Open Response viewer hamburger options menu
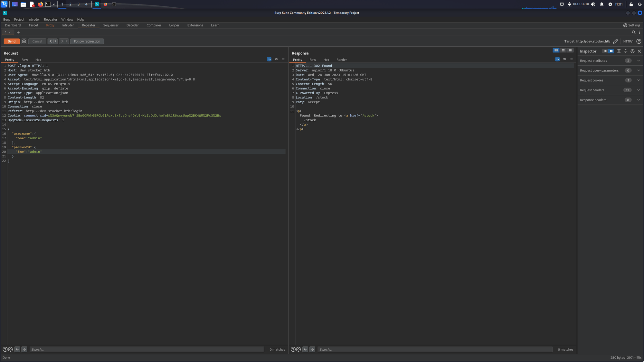The height and width of the screenshot is (362, 644). (572, 59)
